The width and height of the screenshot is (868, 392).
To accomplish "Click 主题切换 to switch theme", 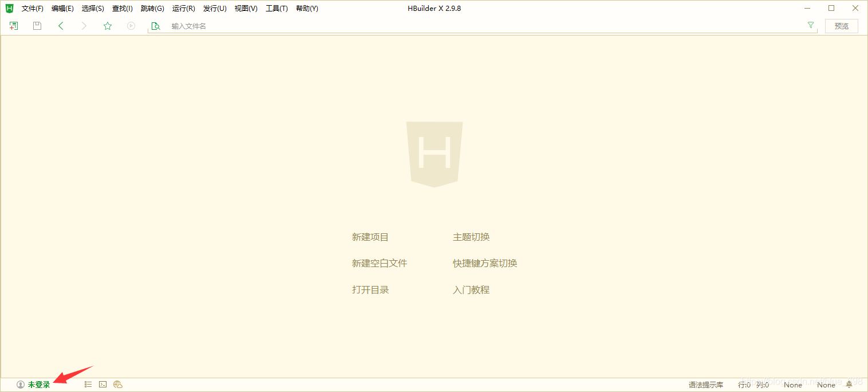I will pos(471,237).
